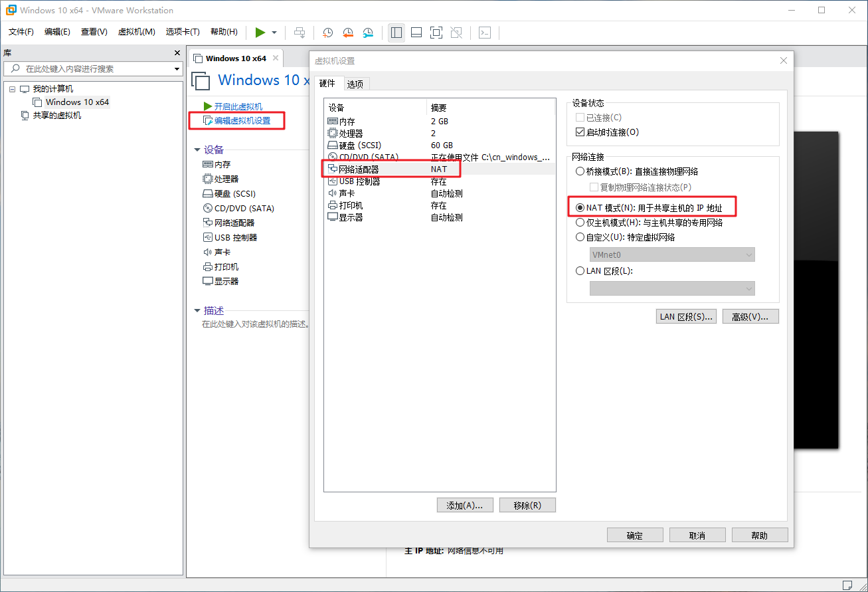Click the send Ctrl+Alt+Del toolbar icon
Viewport: 868px width, 592px height.
300,32
